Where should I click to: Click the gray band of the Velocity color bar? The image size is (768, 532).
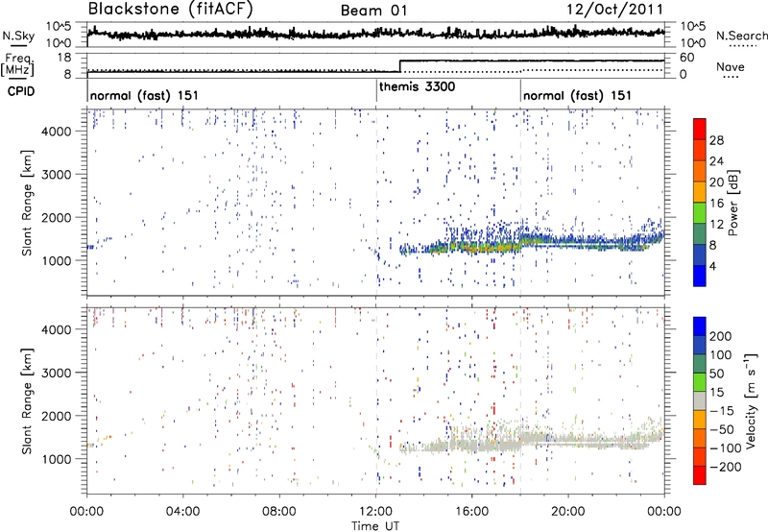700,400
